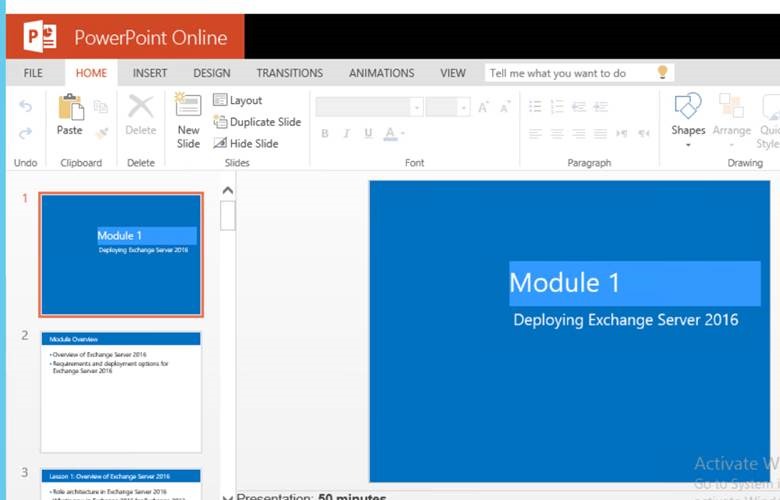
Task: Collapse the notes pane chevron
Action: pos(227,497)
